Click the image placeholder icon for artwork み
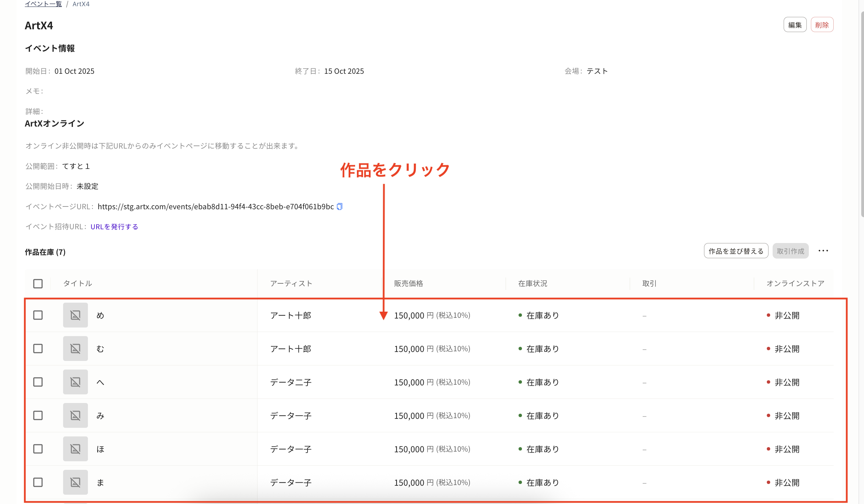Screen dimensions: 864x504 (75, 415)
